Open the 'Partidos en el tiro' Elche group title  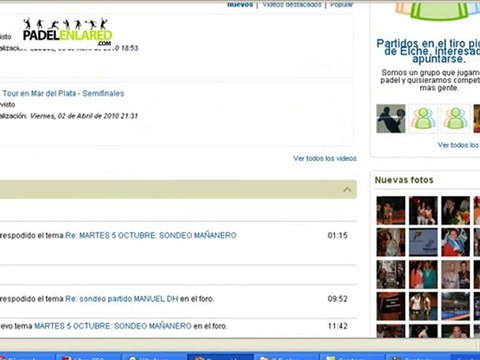[428, 51]
